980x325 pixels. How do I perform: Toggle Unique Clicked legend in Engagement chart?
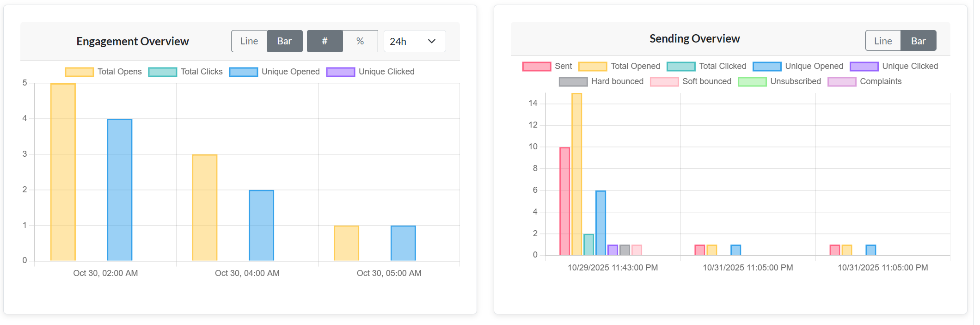coord(371,72)
